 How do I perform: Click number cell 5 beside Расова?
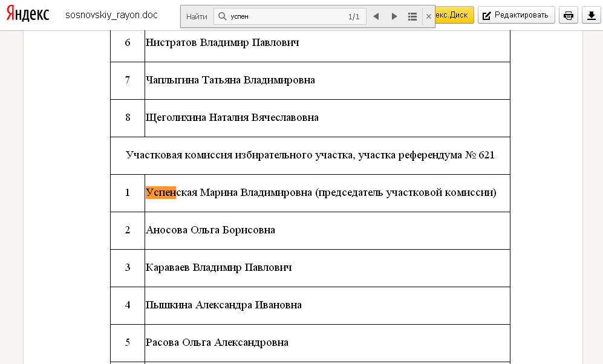128,342
